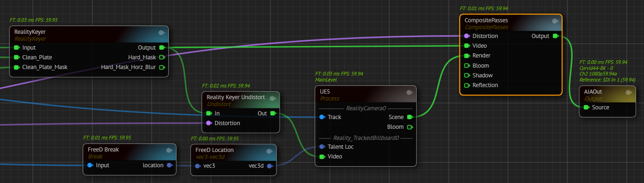The image size is (644, 183).
Task: Click the vec3-vec3d subtitle on FreeD Location
Action: 211,157
